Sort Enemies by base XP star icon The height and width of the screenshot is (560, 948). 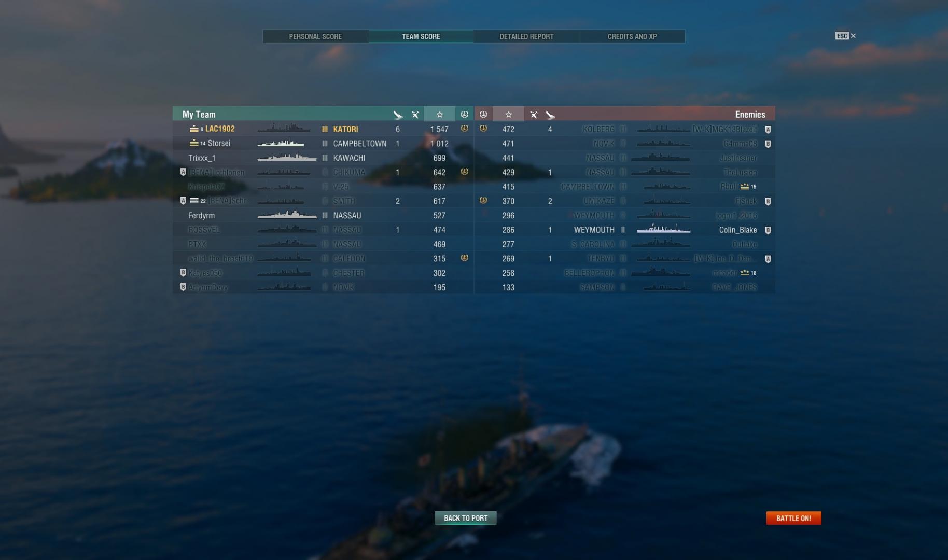[508, 114]
